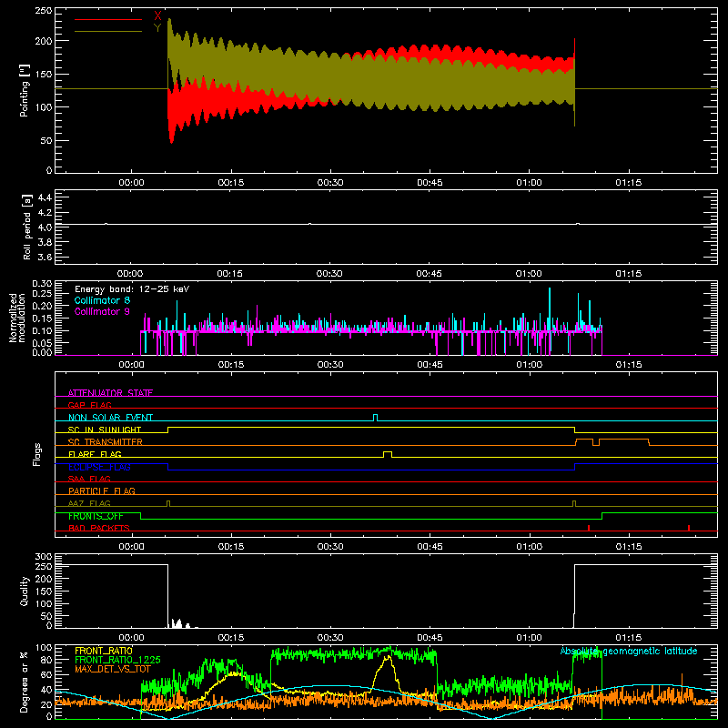Click the yellow FRONT_RATIO legend entry

pyautogui.click(x=104, y=651)
